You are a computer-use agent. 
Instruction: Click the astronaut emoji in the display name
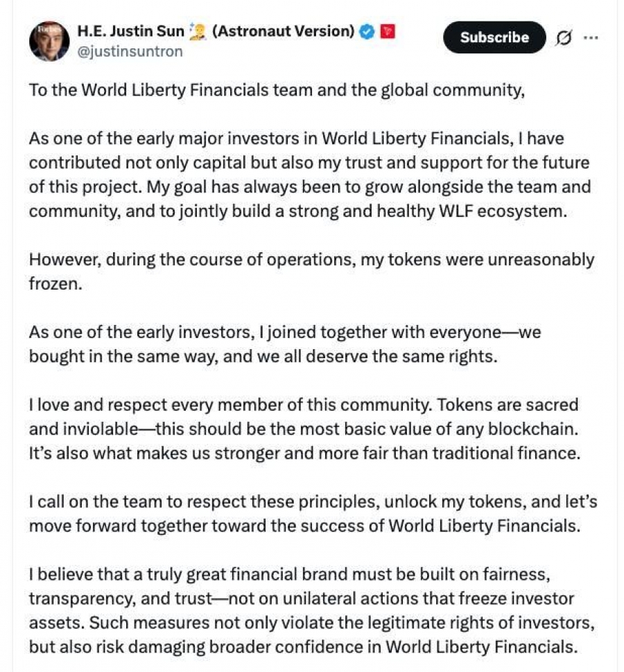pyautogui.click(x=197, y=31)
